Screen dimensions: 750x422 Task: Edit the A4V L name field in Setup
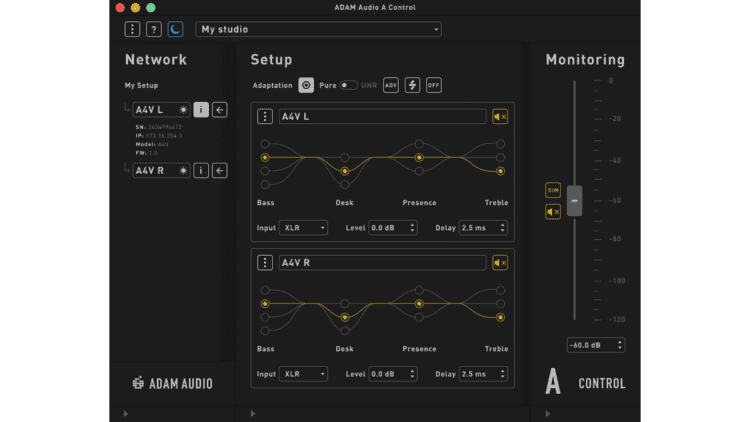click(x=382, y=116)
